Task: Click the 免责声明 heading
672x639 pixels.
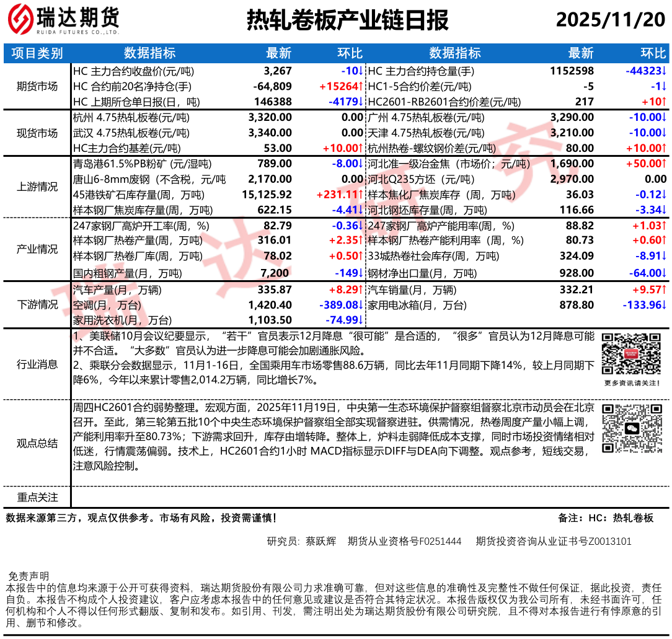Action: coord(28,576)
